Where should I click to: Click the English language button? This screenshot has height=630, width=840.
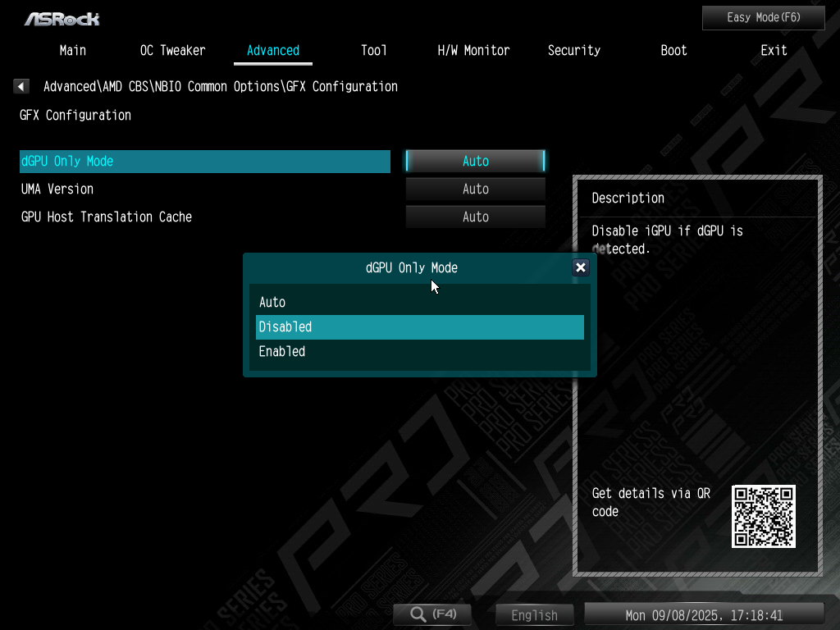534,615
